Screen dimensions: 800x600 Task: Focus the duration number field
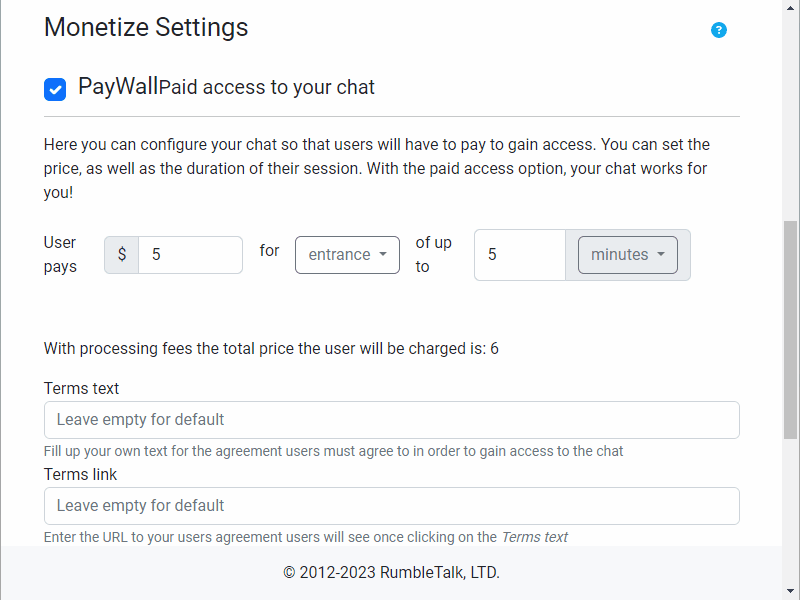tap(520, 255)
